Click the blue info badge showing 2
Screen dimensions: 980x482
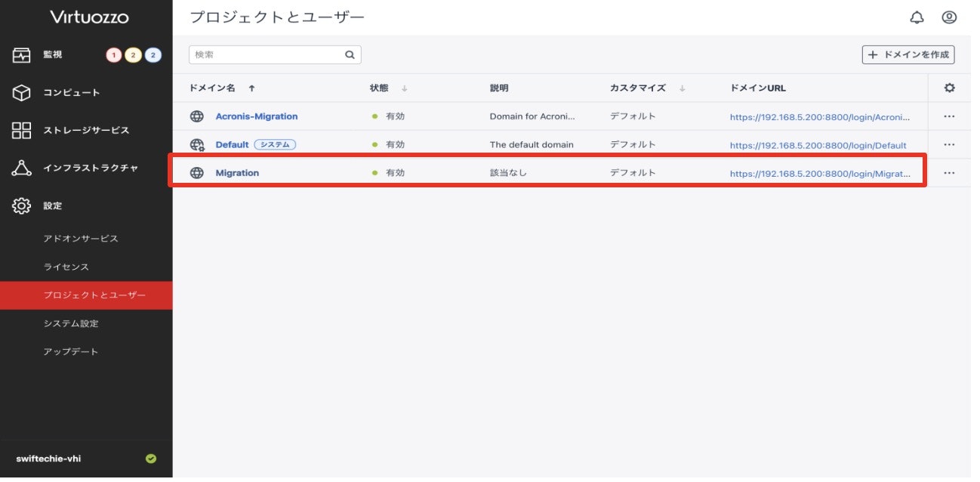coord(153,55)
